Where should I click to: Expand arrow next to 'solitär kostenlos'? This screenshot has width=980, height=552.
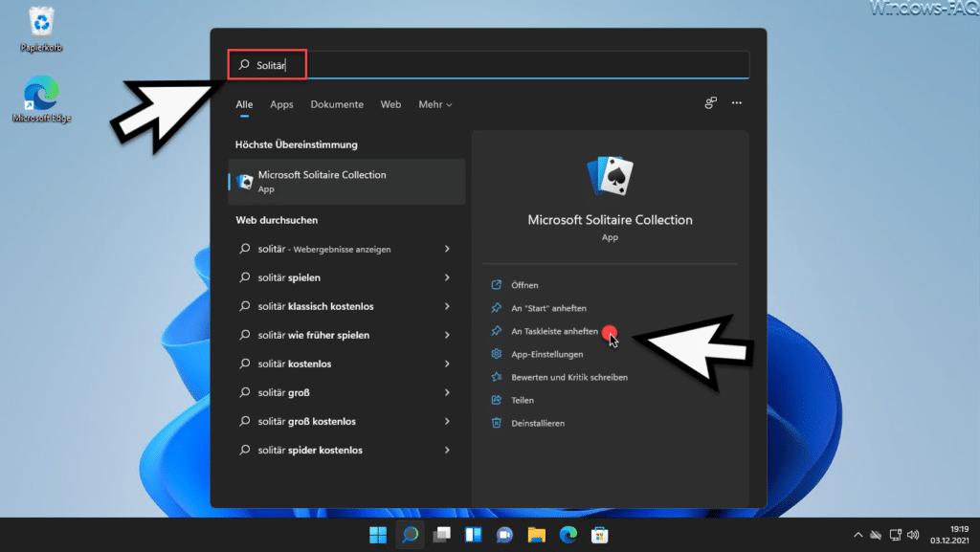447,364
